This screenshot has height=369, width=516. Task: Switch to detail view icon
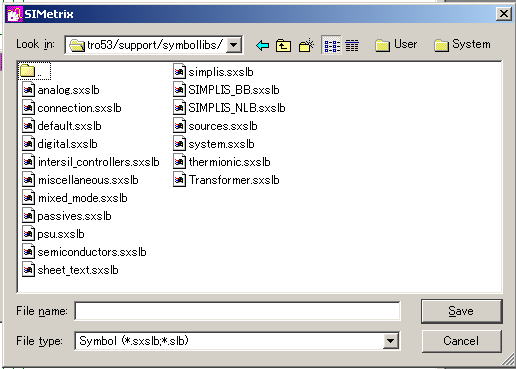pos(352,46)
